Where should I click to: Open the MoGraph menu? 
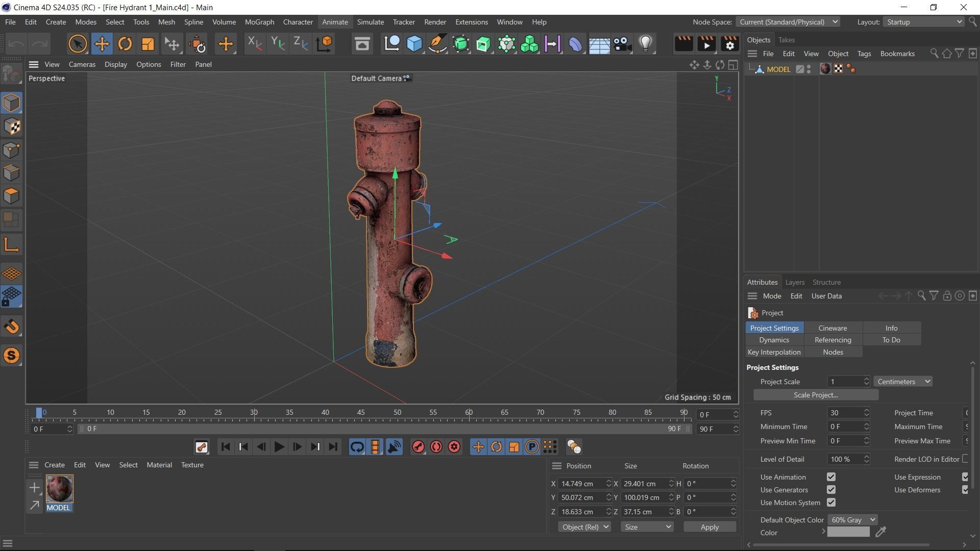(x=259, y=22)
